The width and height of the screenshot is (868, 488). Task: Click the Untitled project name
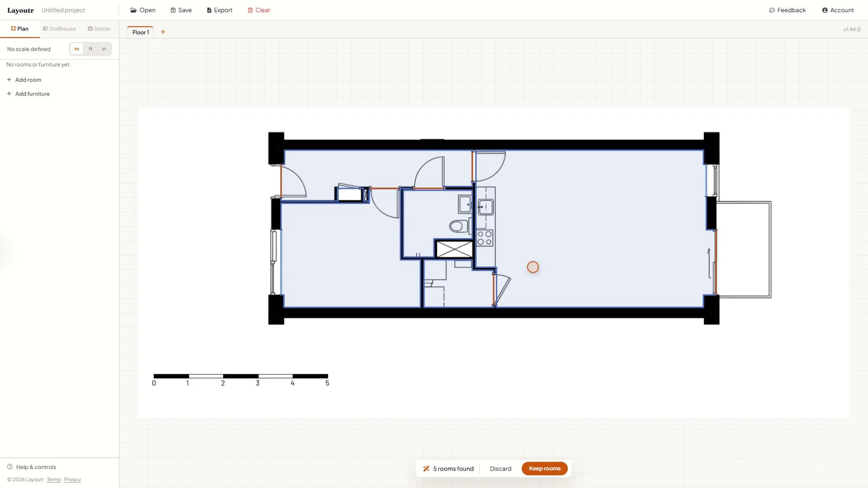63,10
